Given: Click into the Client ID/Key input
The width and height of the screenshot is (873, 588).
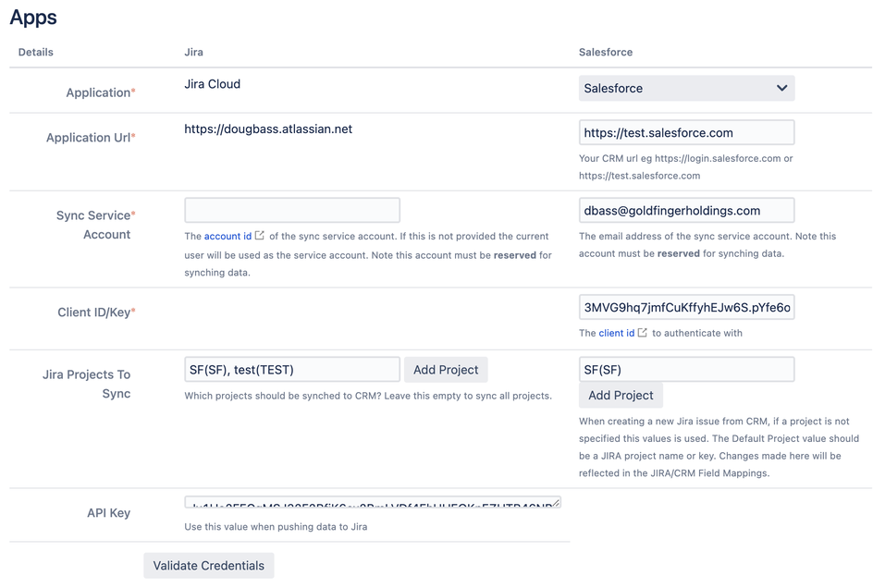Looking at the screenshot, I should point(686,308).
